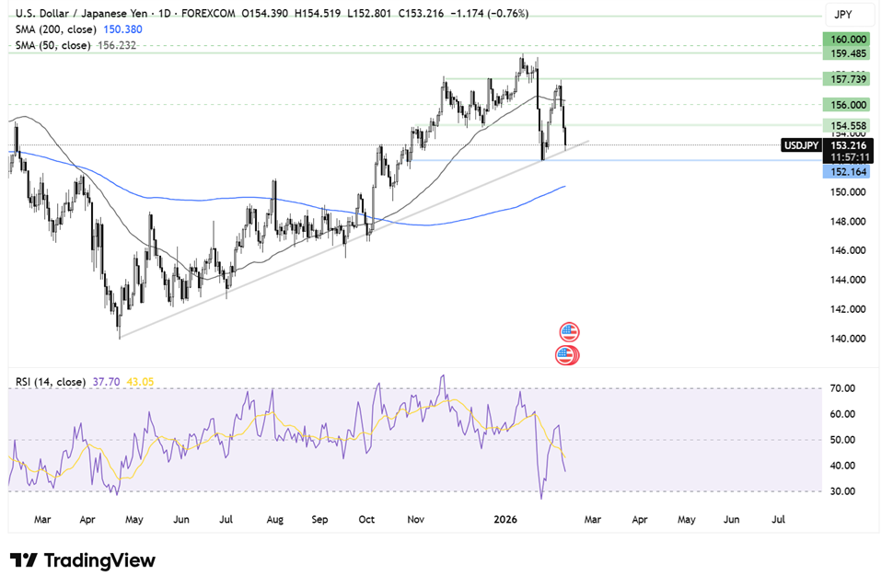Click the 2026 marker on time axis
893x588 pixels.
pos(505,520)
